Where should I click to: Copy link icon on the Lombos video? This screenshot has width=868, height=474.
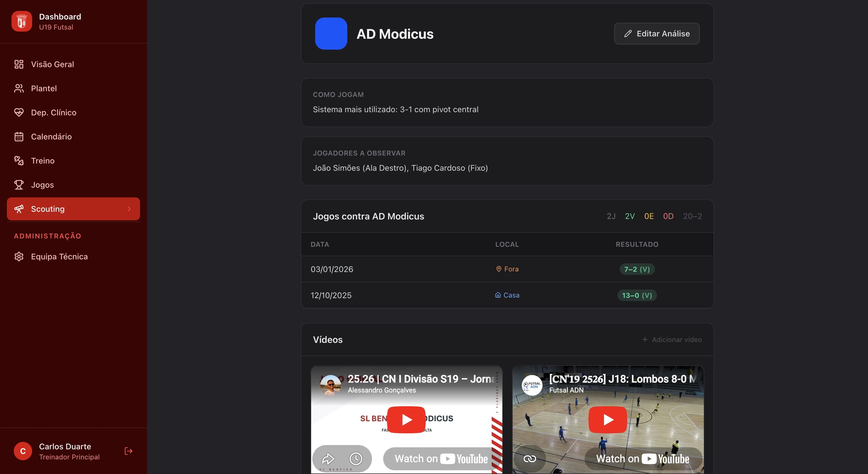pos(529,459)
